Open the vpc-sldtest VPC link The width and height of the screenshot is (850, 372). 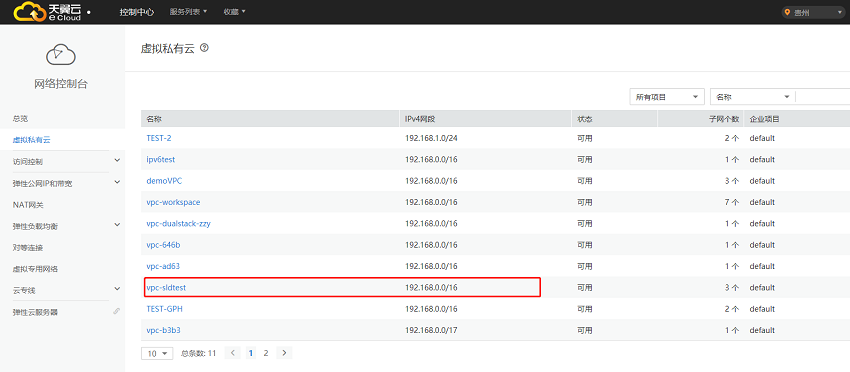[166, 287]
